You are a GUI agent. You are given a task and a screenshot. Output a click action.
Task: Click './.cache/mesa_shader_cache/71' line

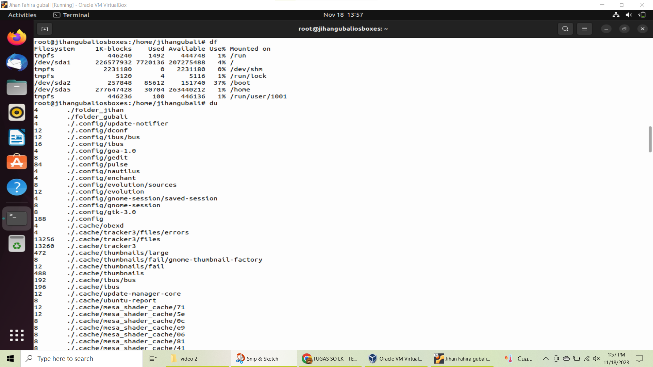126,307
